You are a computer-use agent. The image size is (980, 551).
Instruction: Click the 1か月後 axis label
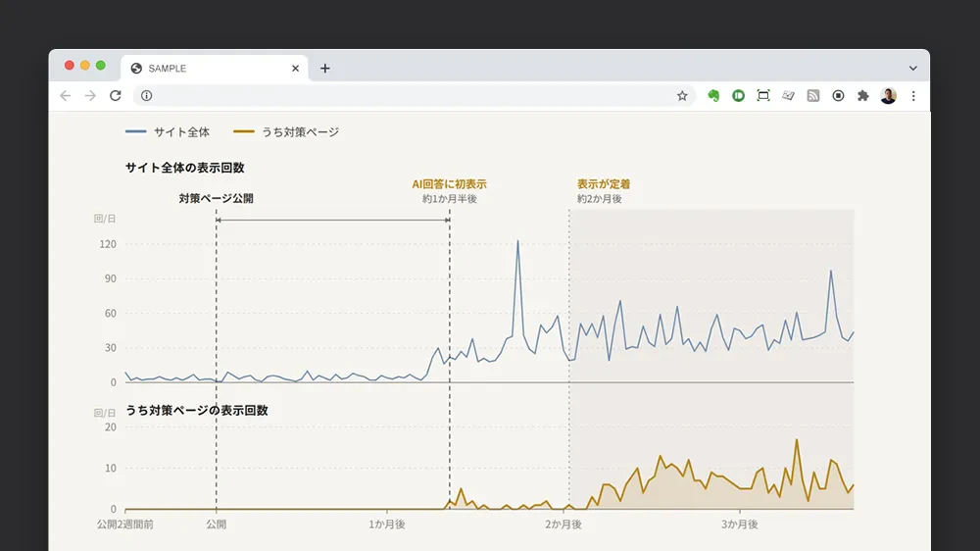click(387, 525)
